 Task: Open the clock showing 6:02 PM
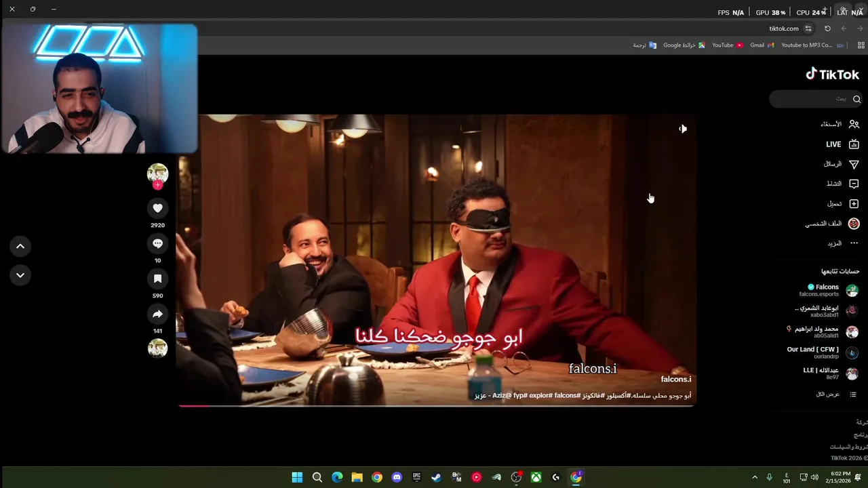point(840,477)
